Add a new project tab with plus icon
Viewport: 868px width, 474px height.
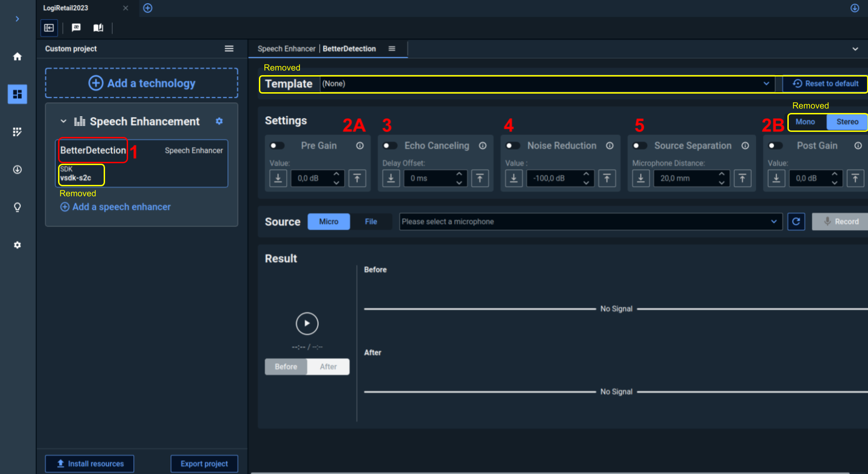pos(147,8)
